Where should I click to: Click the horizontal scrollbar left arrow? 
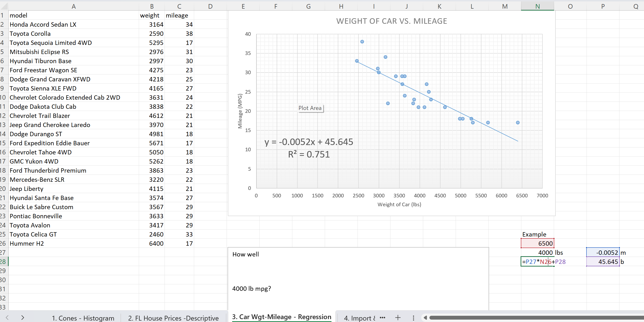click(425, 317)
